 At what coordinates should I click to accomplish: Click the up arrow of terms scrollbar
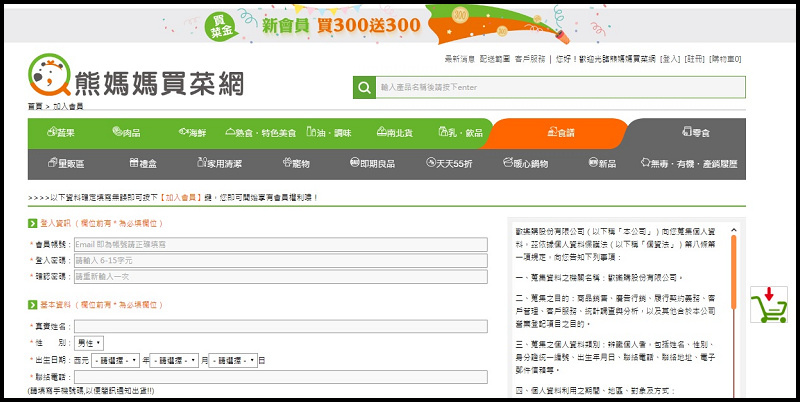coord(734,230)
